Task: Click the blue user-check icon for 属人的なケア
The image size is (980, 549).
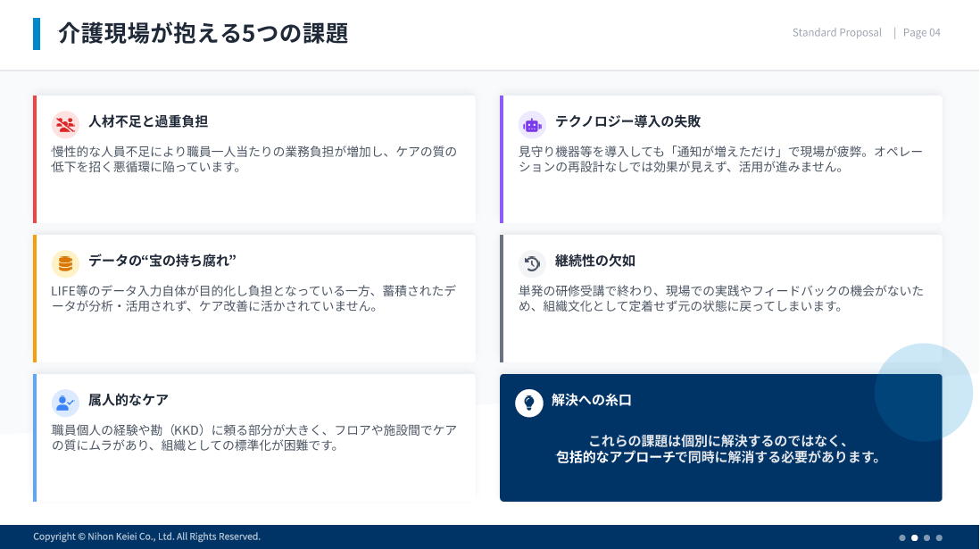Action: coord(65,402)
